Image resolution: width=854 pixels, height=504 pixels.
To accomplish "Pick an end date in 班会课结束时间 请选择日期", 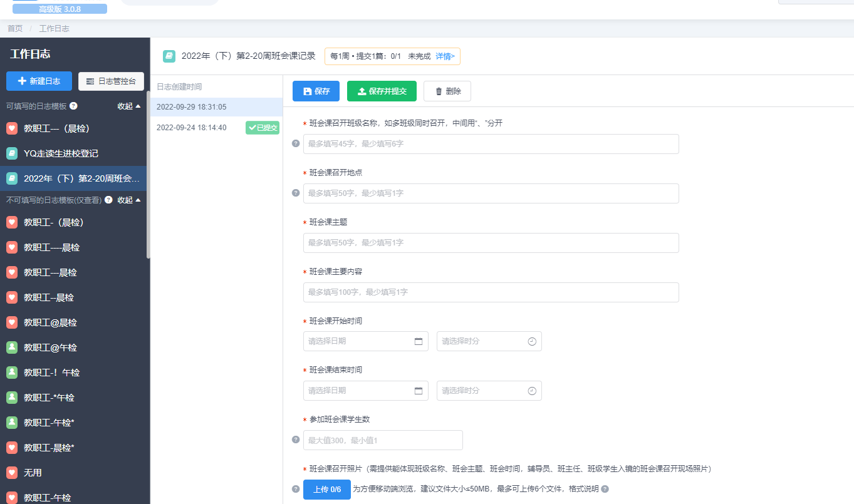I will click(x=366, y=391).
